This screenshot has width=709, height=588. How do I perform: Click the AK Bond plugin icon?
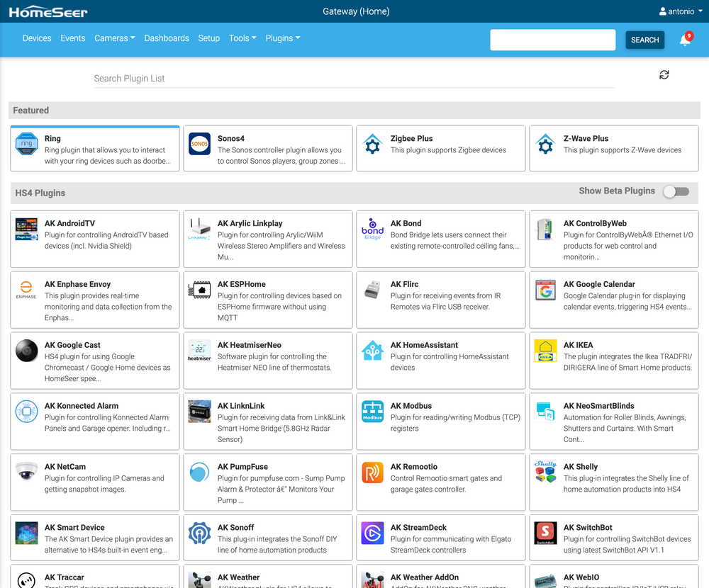373,229
